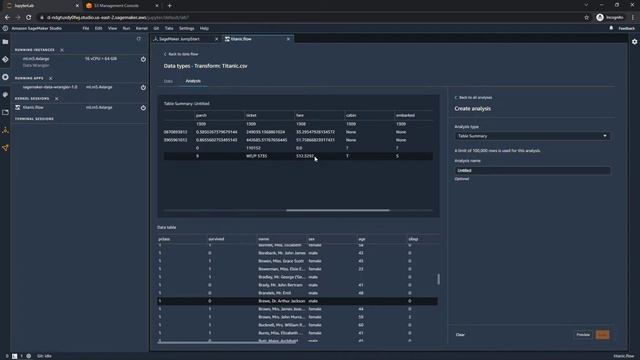Click Back to data flow link
The width and height of the screenshot is (640, 360).
click(181, 54)
